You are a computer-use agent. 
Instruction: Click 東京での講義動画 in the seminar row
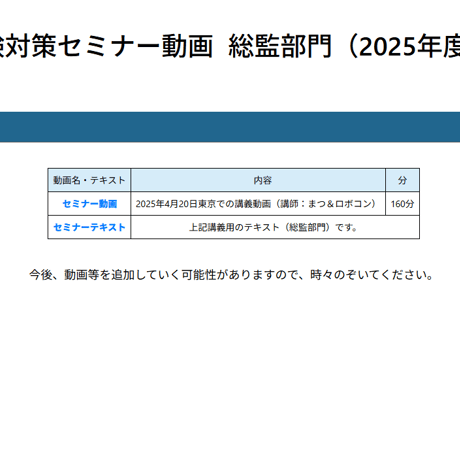pyautogui.click(x=235, y=204)
